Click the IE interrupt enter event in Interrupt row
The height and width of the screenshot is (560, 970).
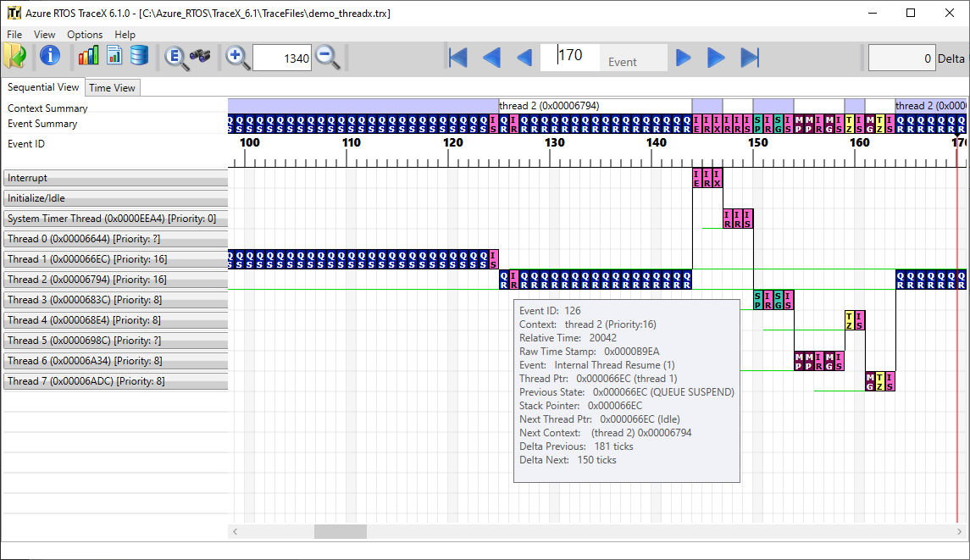[x=697, y=178]
